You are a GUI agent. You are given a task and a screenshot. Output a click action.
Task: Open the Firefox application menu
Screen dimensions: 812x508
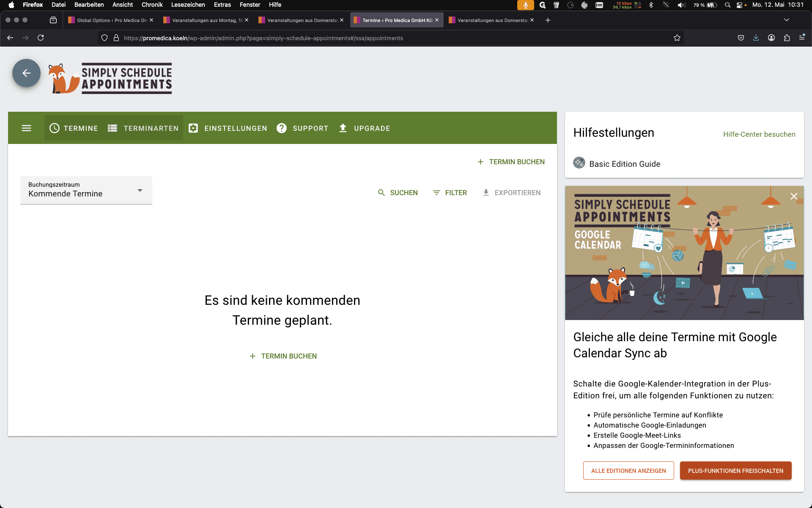802,38
